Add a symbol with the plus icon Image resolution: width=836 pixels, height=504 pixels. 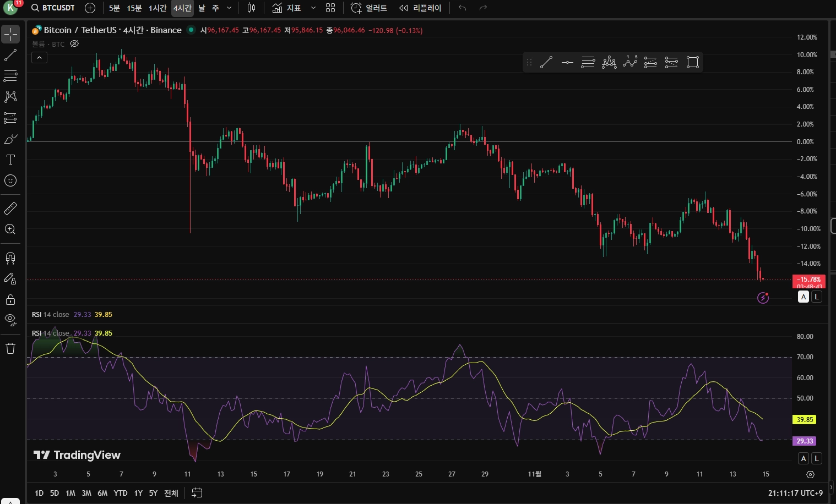90,8
